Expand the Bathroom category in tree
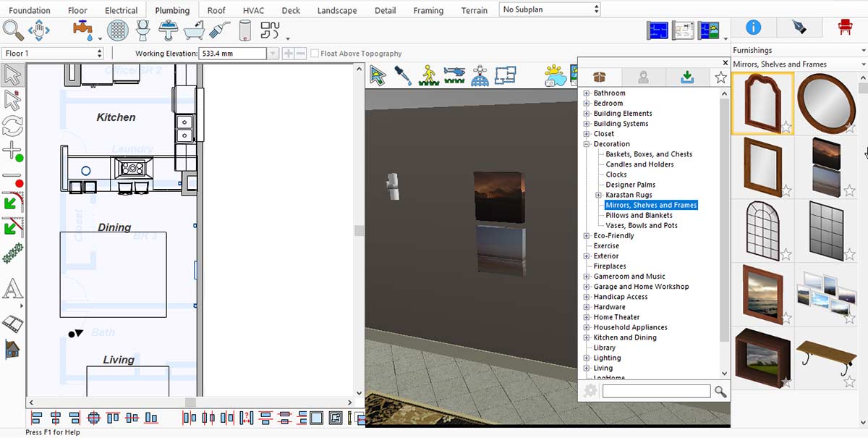The image size is (868, 438). 587,93
